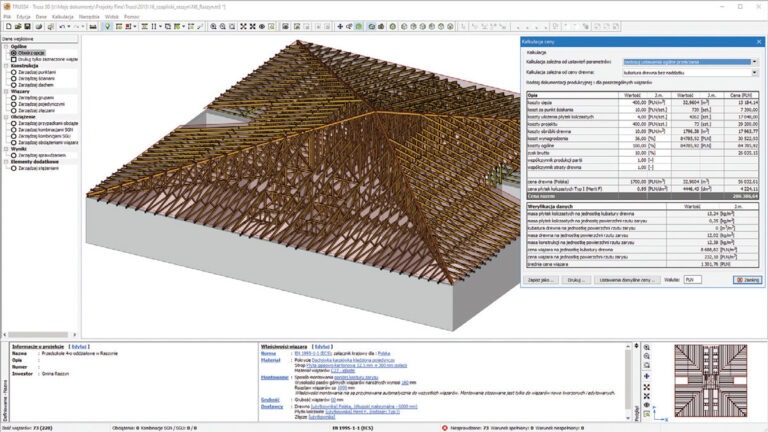
Task: Click the eye view icon in main toolbar
Action: point(262,26)
